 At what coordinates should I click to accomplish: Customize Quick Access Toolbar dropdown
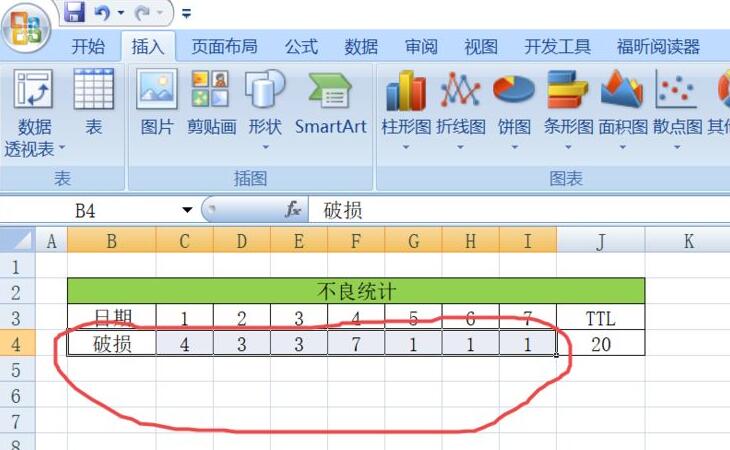coord(186,14)
